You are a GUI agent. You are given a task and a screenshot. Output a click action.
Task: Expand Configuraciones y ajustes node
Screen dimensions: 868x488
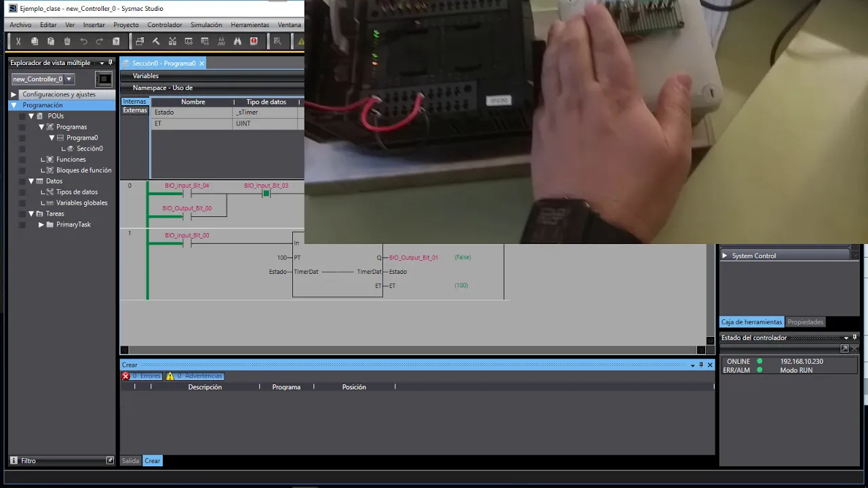(14, 94)
